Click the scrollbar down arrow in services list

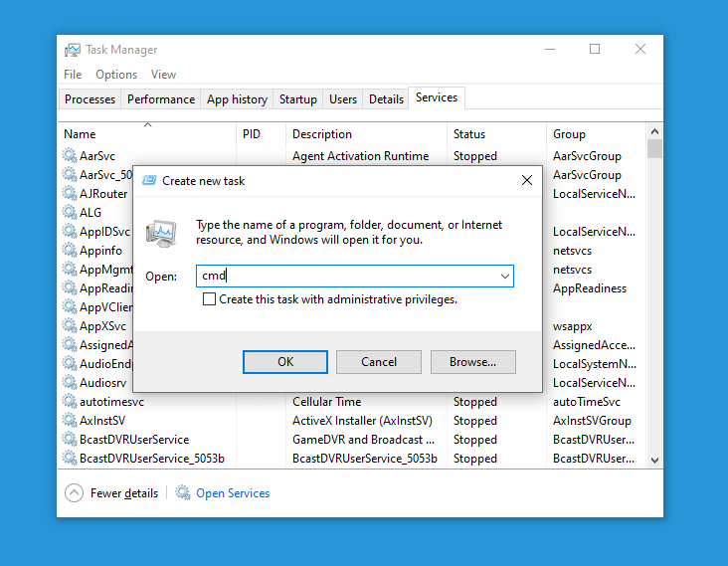coord(654,461)
